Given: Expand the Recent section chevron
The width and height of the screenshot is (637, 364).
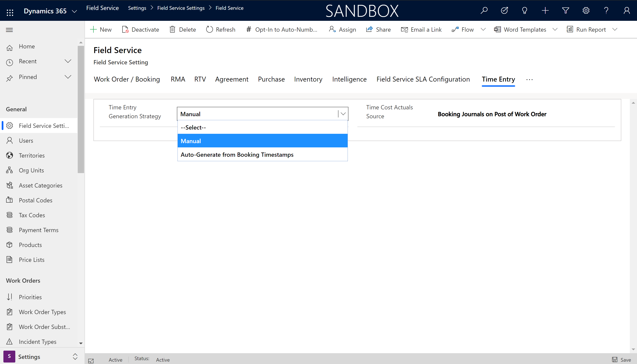Looking at the screenshot, I should (68, 61).
